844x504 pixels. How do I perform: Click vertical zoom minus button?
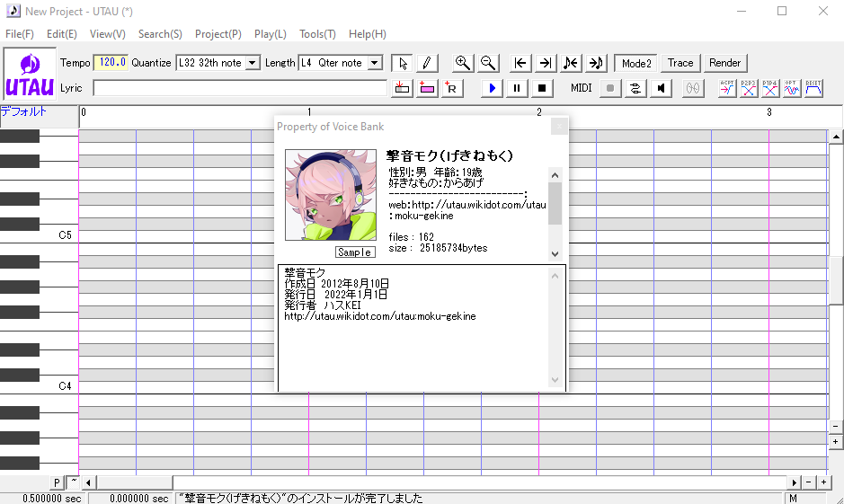(835, 427)
